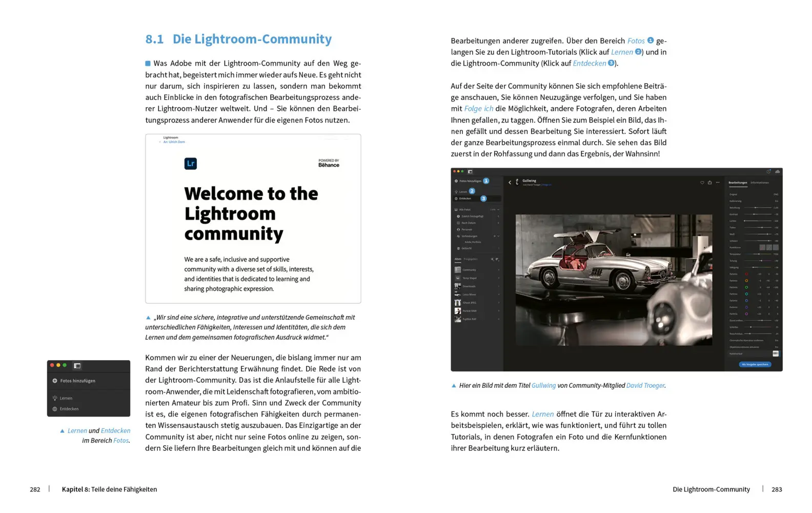Expand the Nach Datum chevron
812x513 pixels.
498,223
